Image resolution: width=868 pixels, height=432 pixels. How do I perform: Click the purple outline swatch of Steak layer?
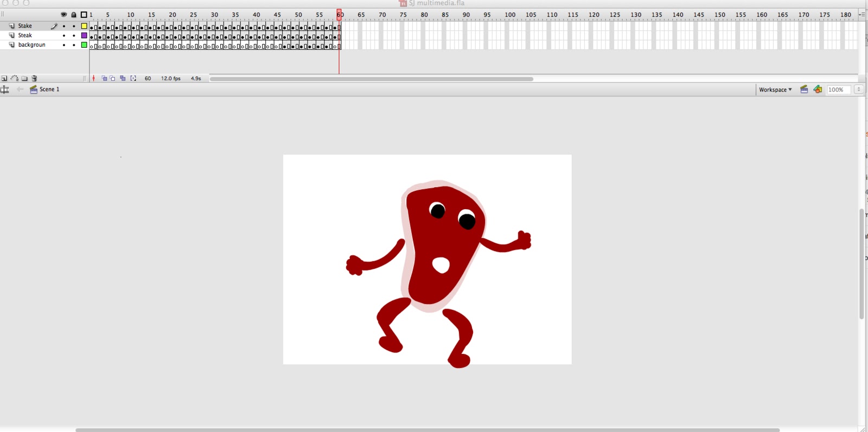(84, 35)
